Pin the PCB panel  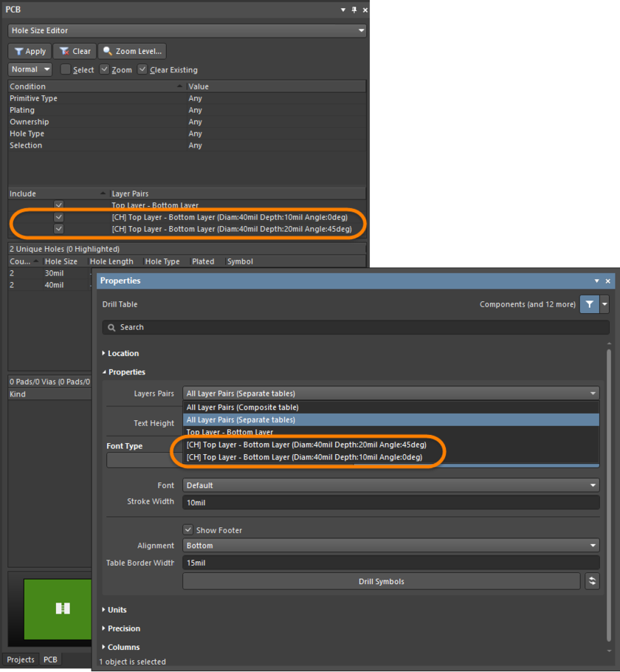(x=354, y=10)
